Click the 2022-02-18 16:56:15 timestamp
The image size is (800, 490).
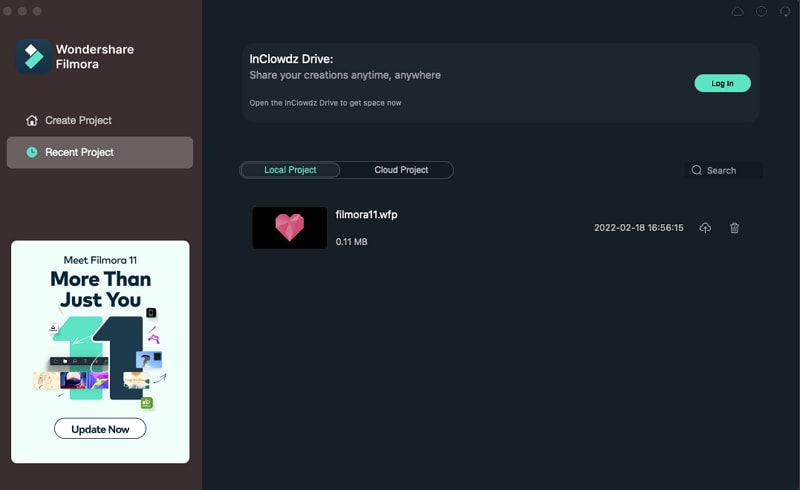coord(639,228)
